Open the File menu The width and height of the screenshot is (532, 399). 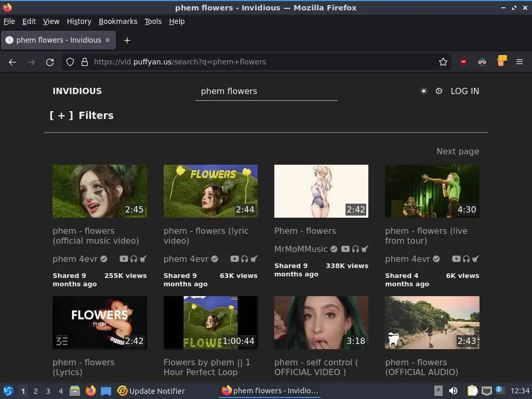pos(9,21)
